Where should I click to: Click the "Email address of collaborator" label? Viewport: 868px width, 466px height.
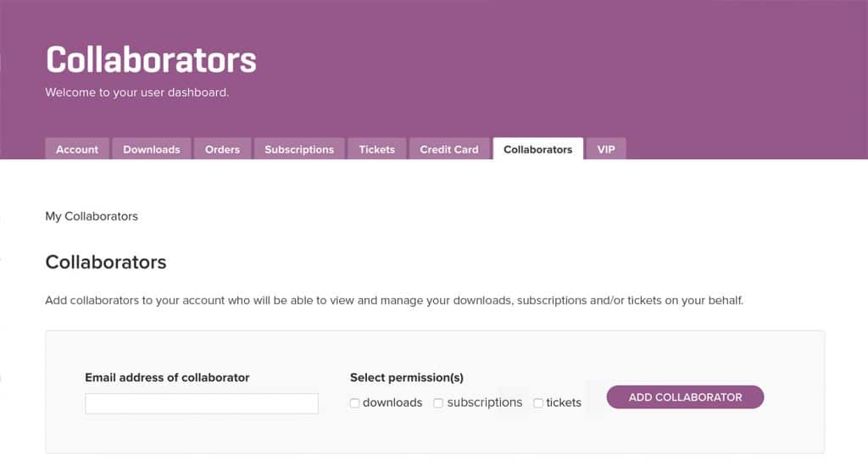click(167, 377)
